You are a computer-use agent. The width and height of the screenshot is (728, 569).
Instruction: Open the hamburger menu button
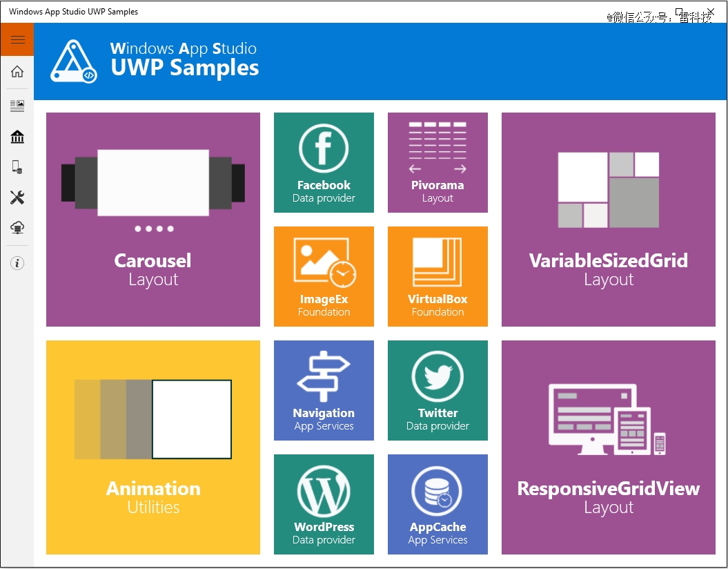[x=17, y=39]
